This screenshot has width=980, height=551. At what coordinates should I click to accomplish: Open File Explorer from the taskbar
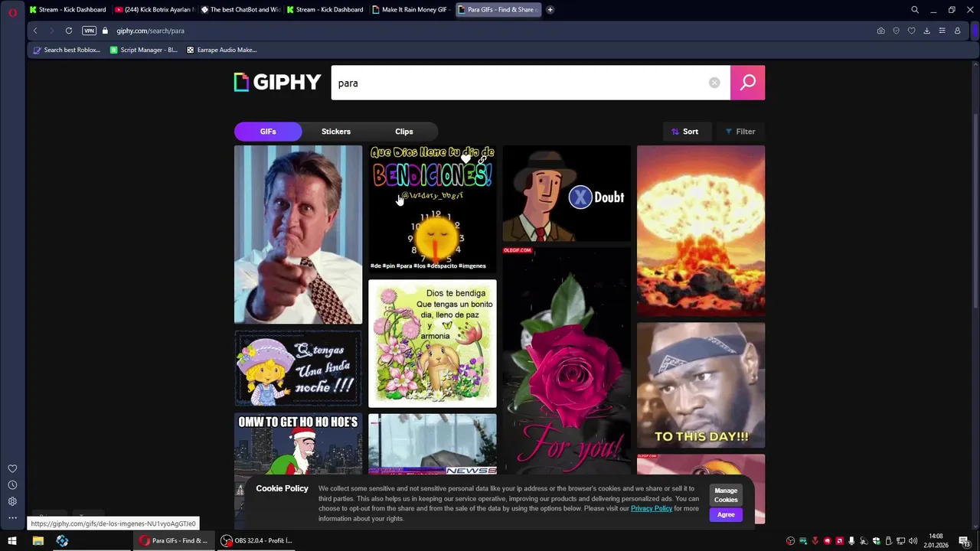coord(38,541)
